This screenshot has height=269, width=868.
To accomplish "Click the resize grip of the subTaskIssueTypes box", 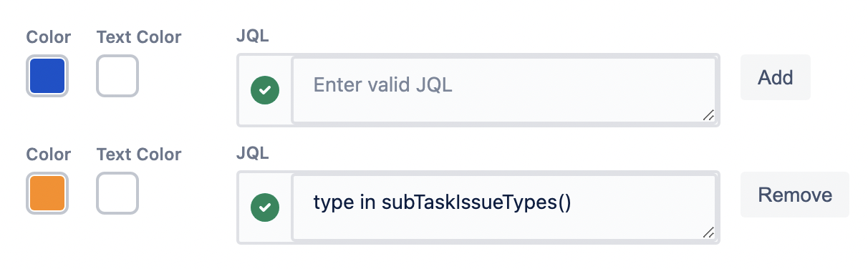I will pyautogui.click(x=708, y=232).
